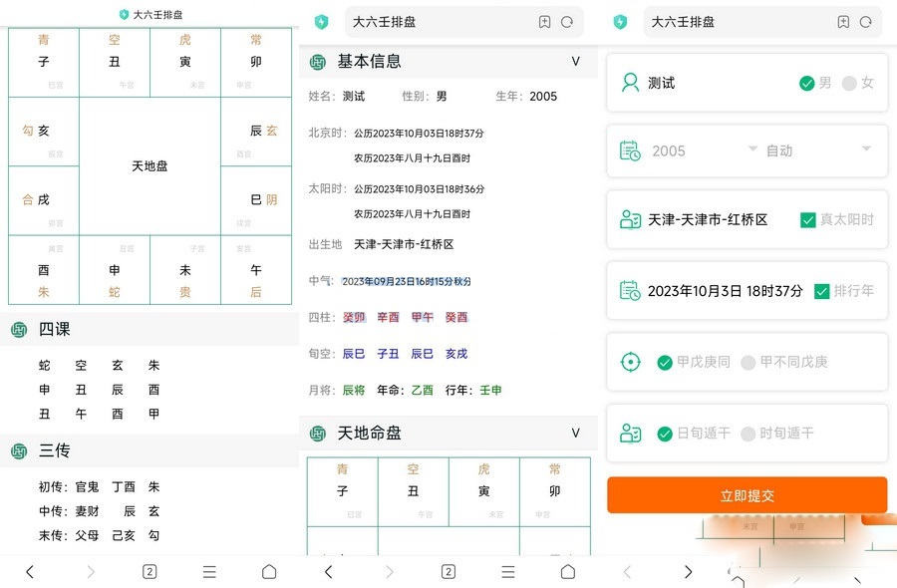Collapse the 基本信息 section chevron
Image resolution: width=897 pixels, height=588 pixels.
[x=576, y=62]
